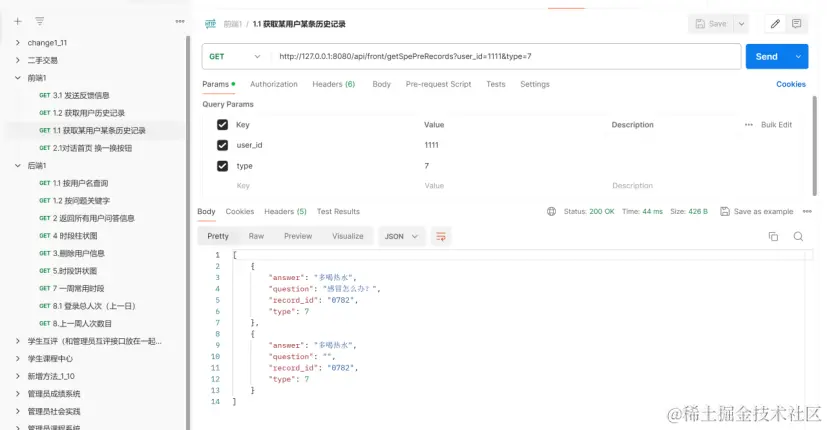Click Save as example
828x430 pixels.
tap(757, 211)
